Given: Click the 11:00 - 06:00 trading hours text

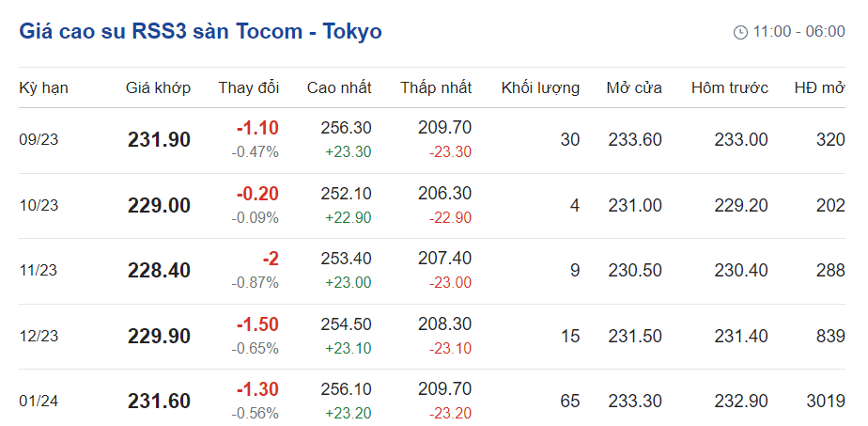Looking at the screenshot, I should pos(798,32).
